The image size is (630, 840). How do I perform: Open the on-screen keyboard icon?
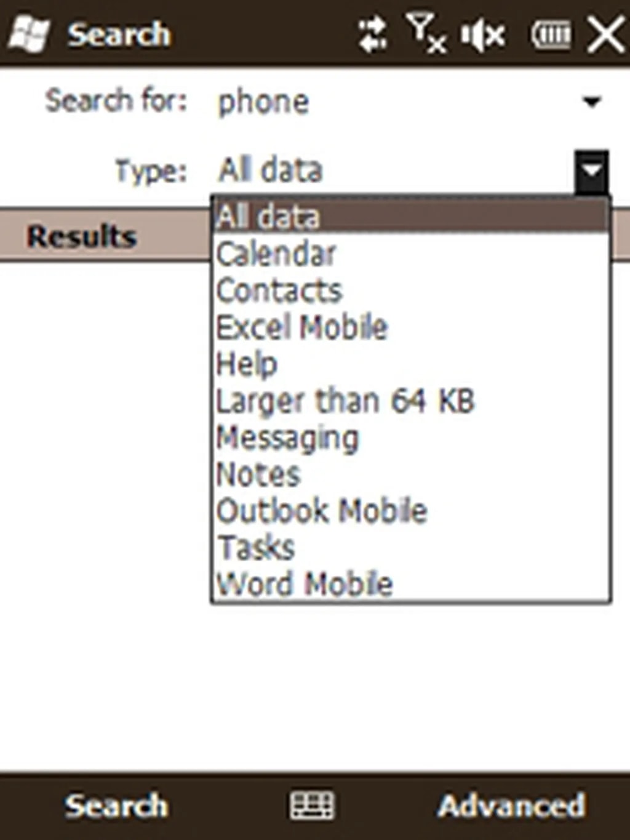click(312, 805)
